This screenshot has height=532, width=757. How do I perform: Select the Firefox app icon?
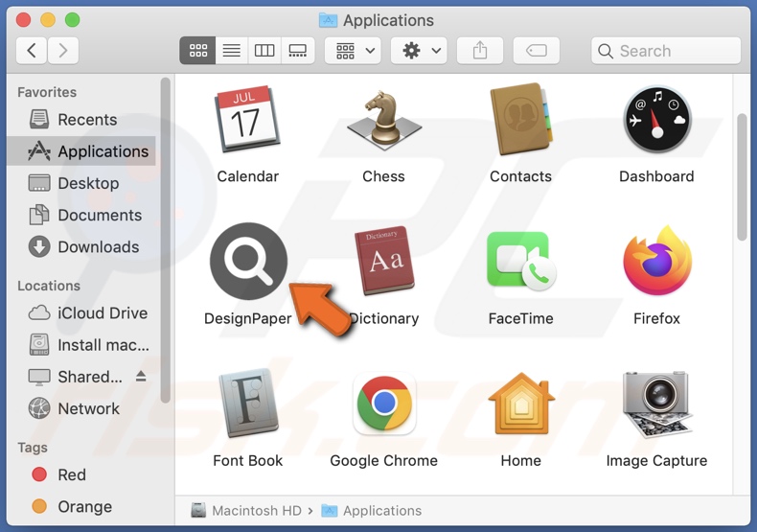click(657, 261)
